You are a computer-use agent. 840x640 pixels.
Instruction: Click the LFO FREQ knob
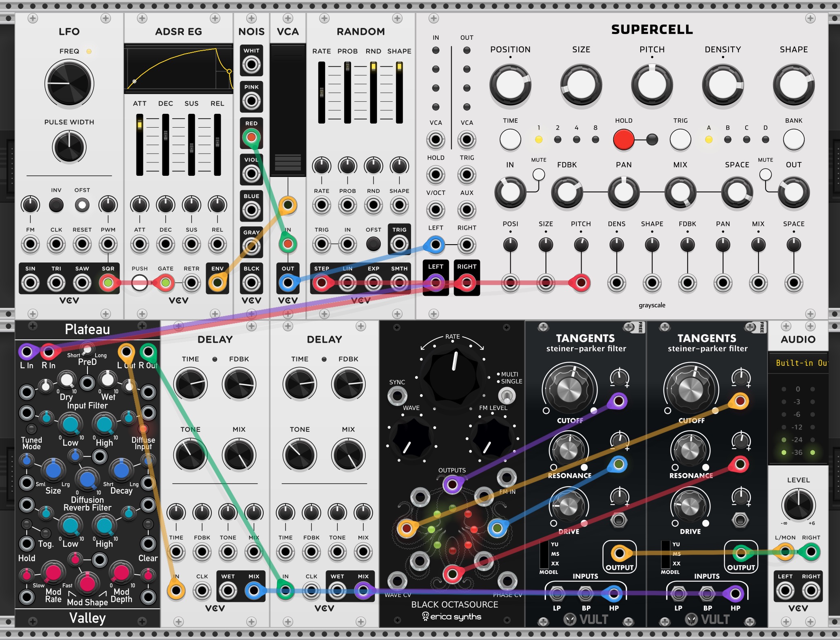coord(69,83)
